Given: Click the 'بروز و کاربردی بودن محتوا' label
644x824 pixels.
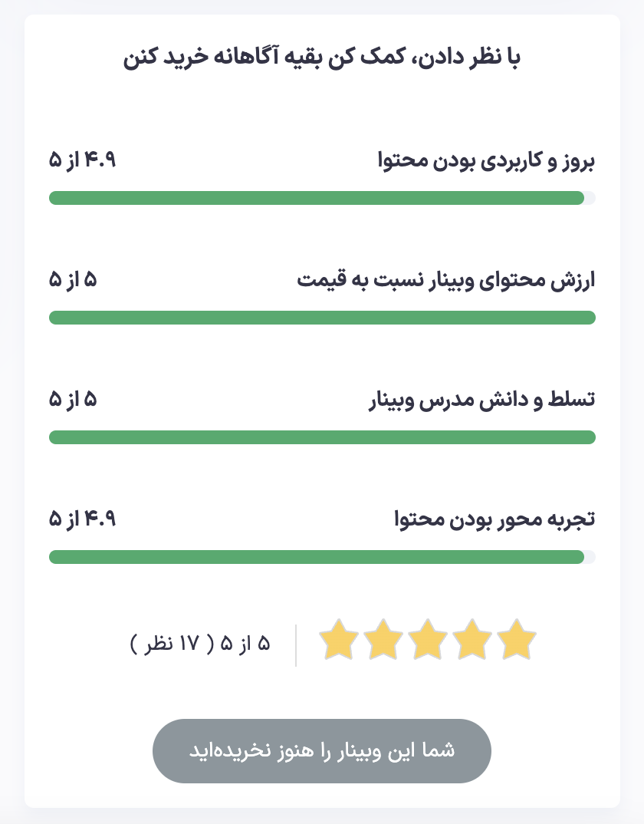Looking at the screenshot, I should pyautogui.click(x=487, y=161).
